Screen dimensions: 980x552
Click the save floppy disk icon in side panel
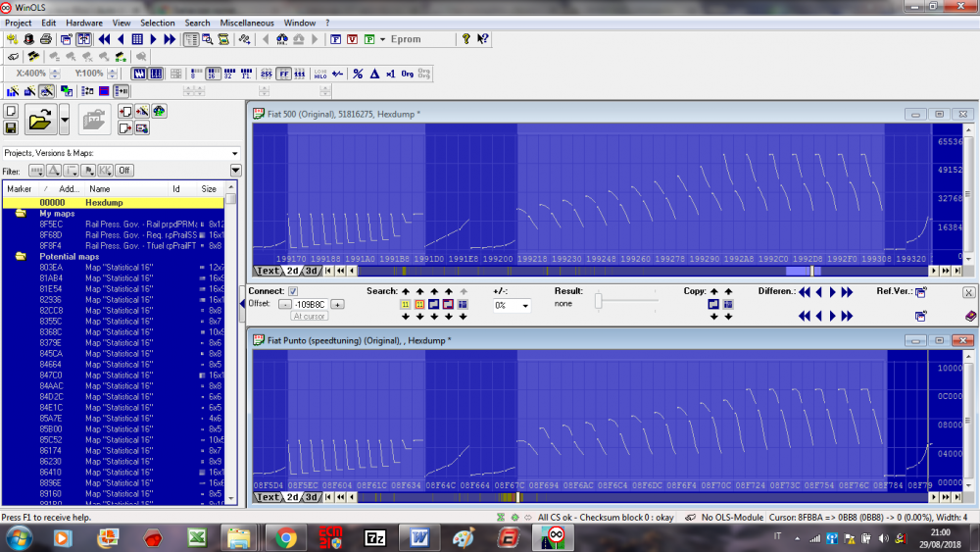pyautogui.click(x=11, y=127)
